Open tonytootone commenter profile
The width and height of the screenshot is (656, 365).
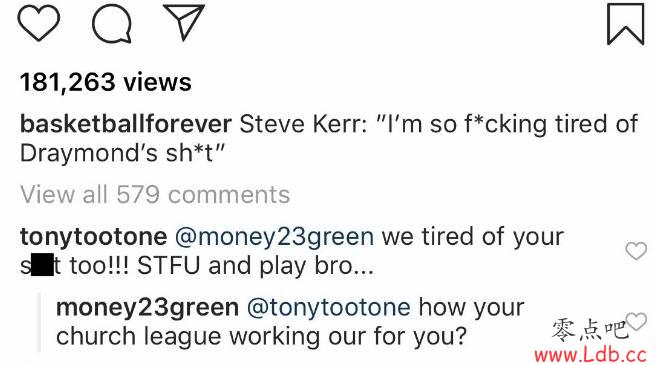(x=93, y=236)
